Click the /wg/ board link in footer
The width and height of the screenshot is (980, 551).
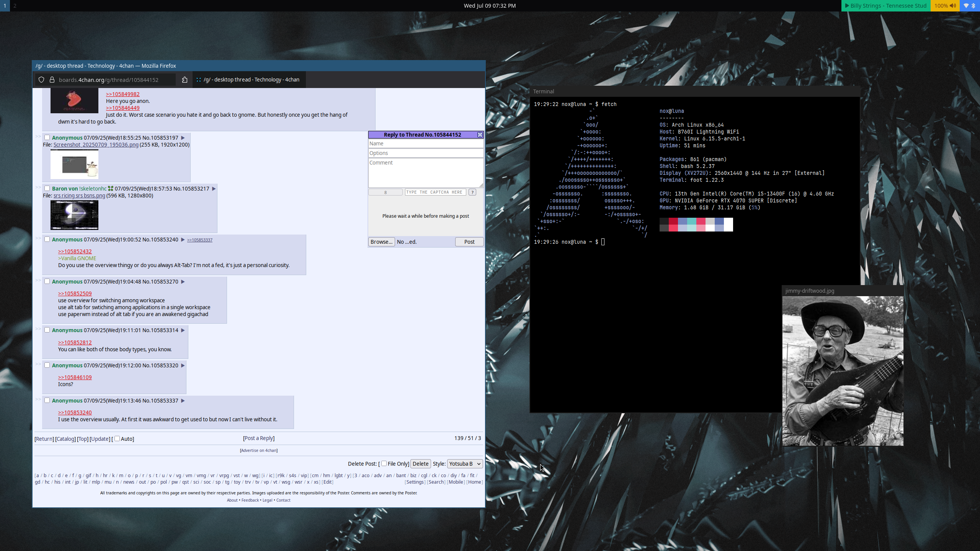(x=255, y=476)
